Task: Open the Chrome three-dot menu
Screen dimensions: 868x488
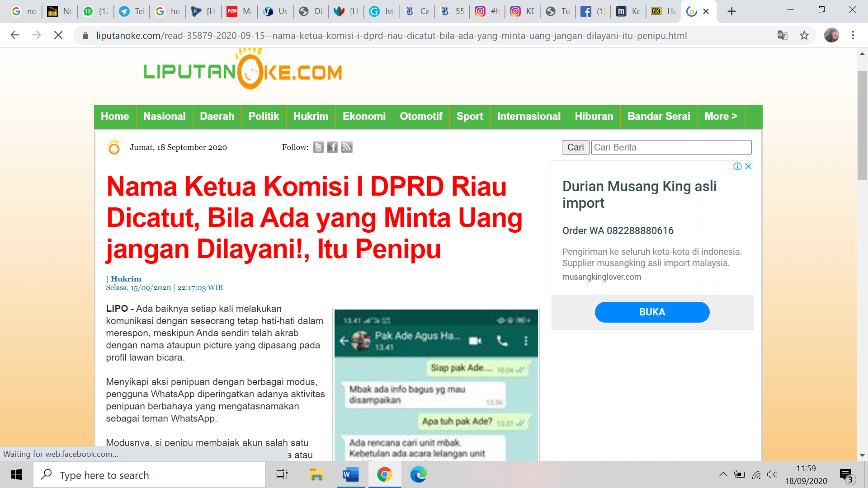Action: click(853, 35)
